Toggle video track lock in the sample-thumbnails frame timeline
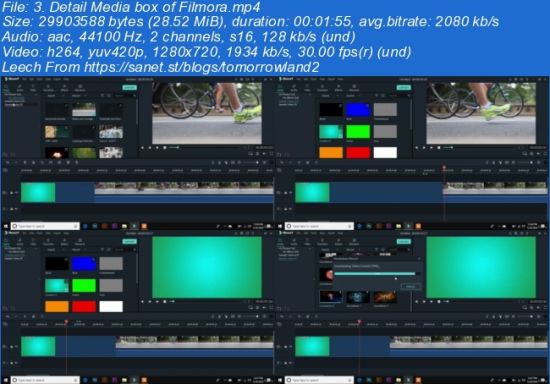Viewport: 550px width, 384px height. click(x=11, y=193)
